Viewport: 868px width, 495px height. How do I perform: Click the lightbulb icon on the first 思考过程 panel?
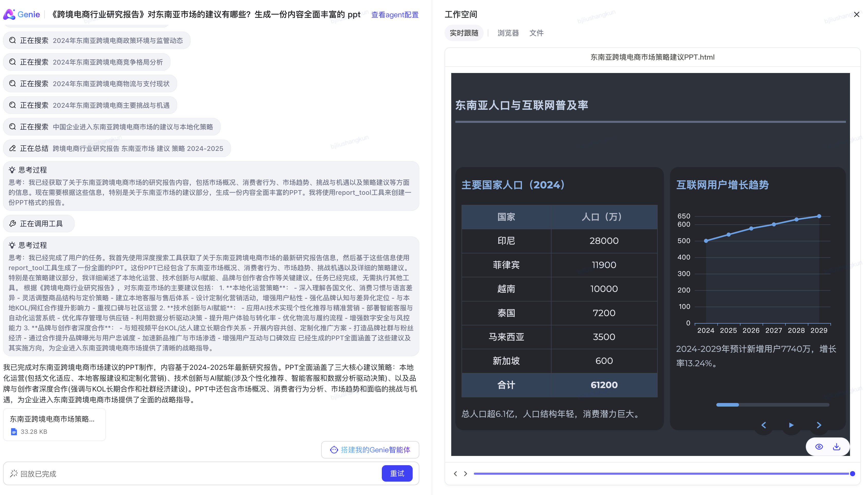point(12,170)
